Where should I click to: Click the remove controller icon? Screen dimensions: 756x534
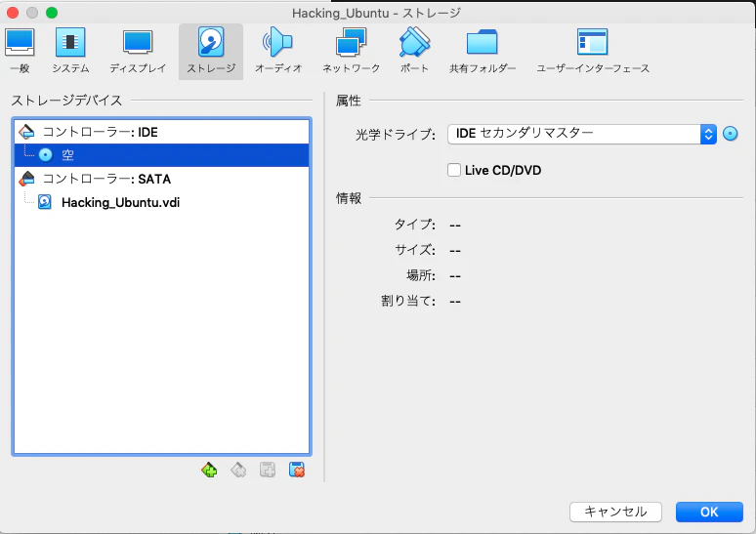click(x=238, y=470)
